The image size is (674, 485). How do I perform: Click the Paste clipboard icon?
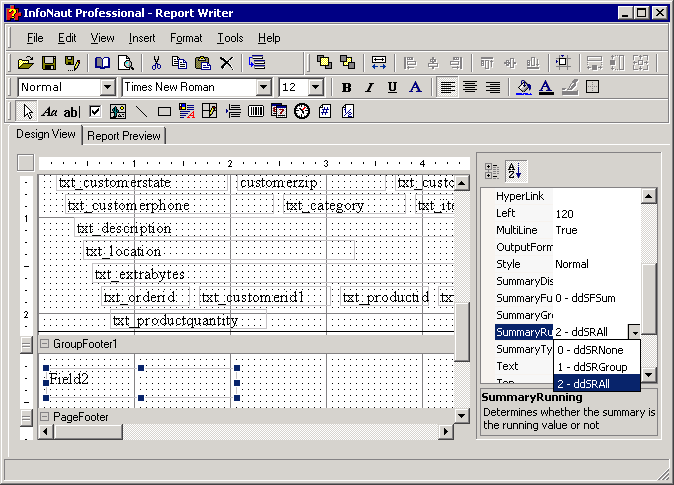coord(202,63)
